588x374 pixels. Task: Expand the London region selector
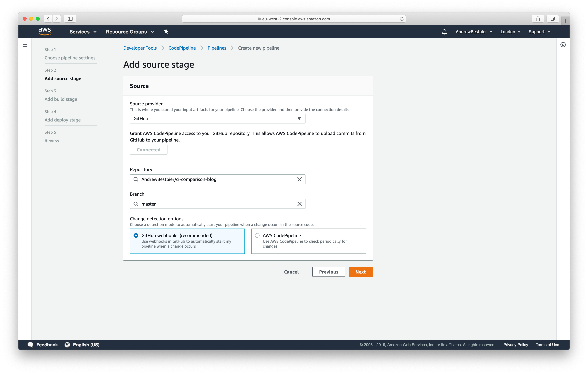click(x=510, y=32)
